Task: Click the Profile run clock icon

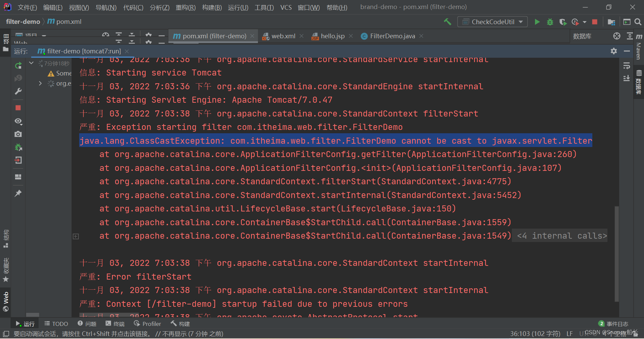Action: coord(575,22)
